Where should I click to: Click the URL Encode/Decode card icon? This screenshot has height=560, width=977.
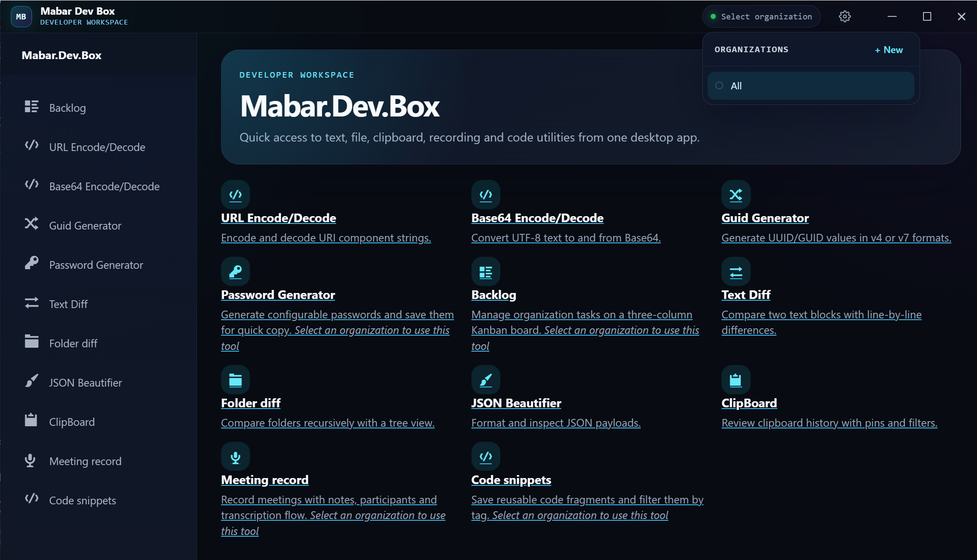(235, 195)
